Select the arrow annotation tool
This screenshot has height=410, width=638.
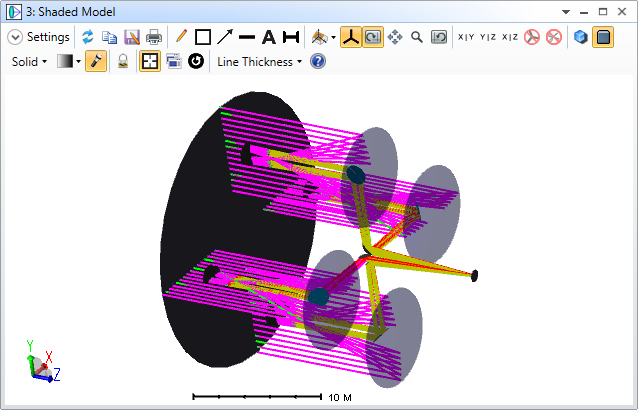coord(225,37)
